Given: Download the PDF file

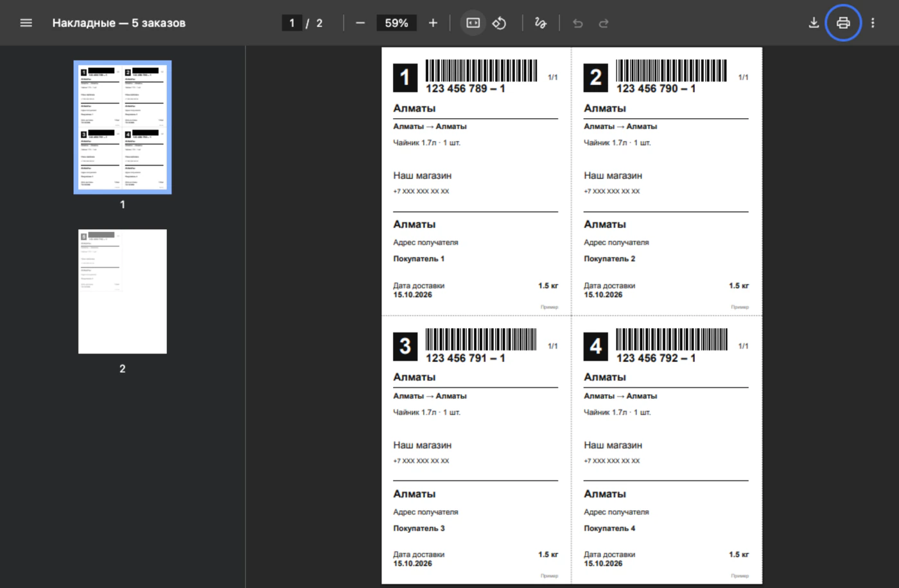Looking at the screenshot, I should (x=814, y=23).
